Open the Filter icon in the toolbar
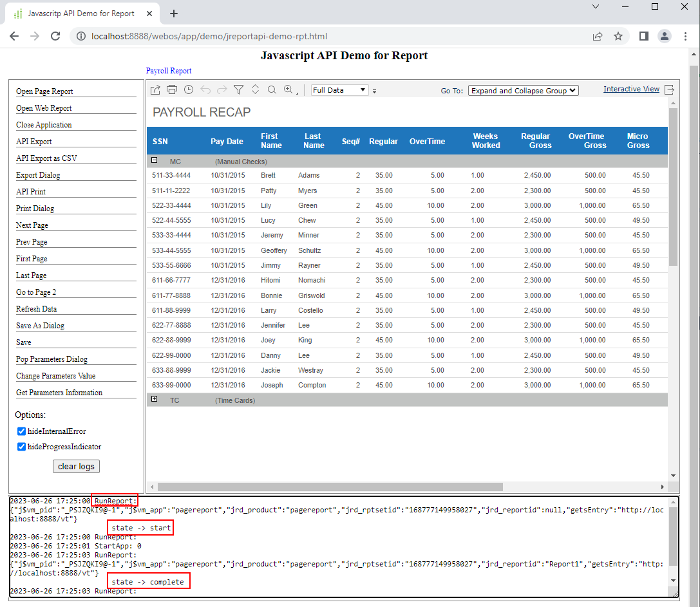The height and width of the screenshot is (607, 700). click(238, 89)
